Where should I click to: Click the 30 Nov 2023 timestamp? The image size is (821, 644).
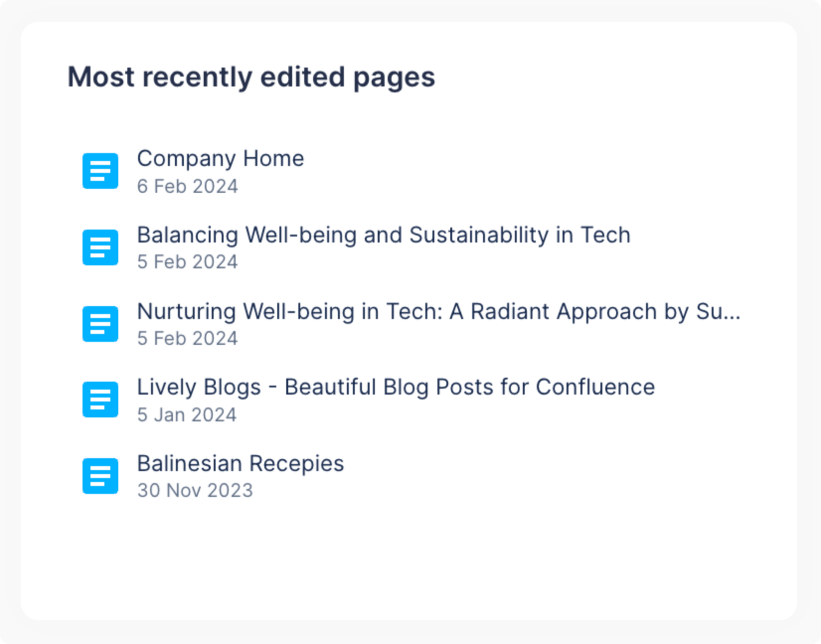coord(195,490)
